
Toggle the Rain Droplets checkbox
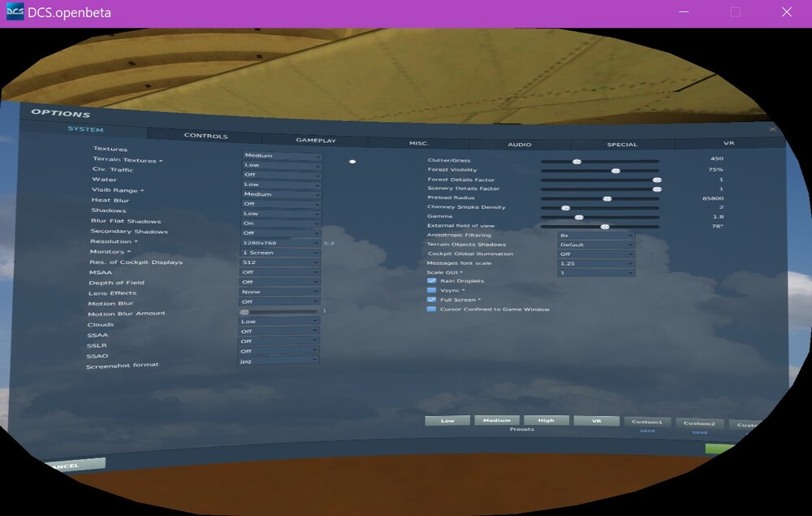point(431,281)
